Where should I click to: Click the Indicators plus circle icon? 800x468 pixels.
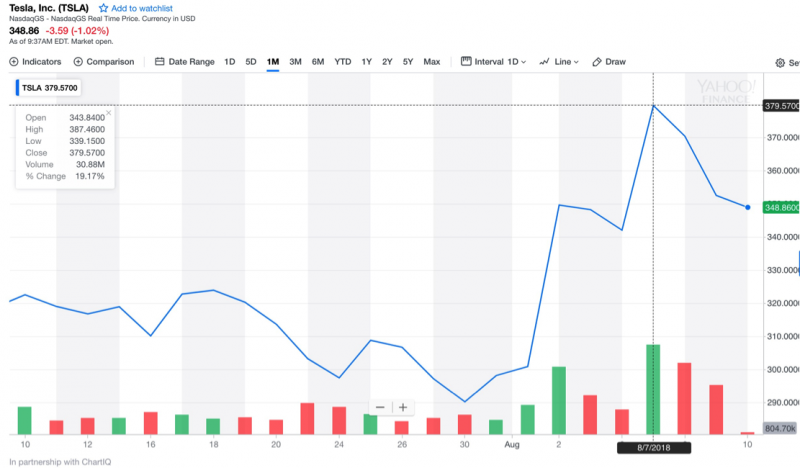coord(14,62)
